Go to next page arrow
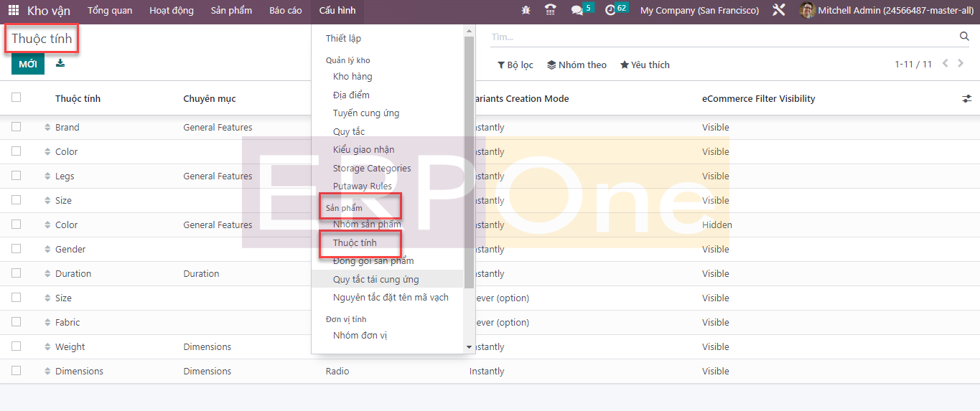Image resolution: width=980 pixels, height=411 pixels. (961, 64)
